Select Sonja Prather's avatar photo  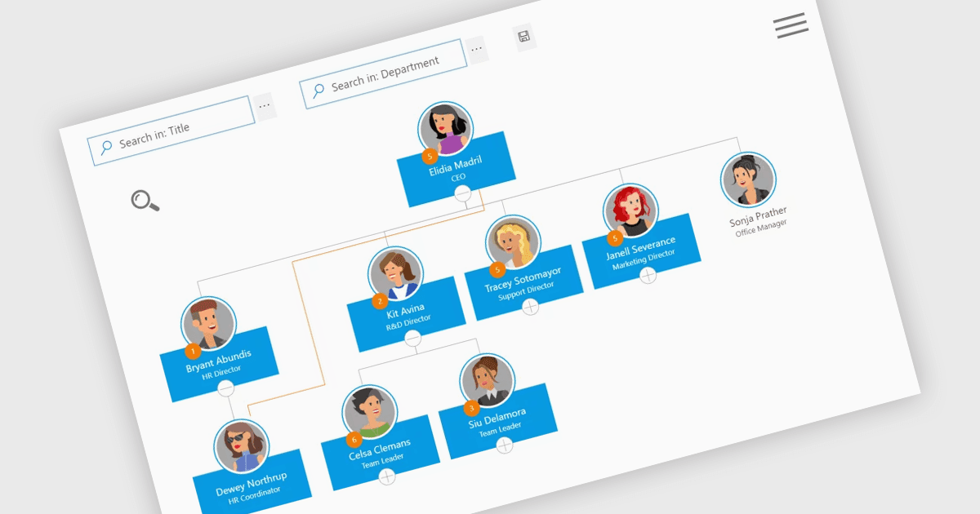pyautogui.click(x=748, y=179)
